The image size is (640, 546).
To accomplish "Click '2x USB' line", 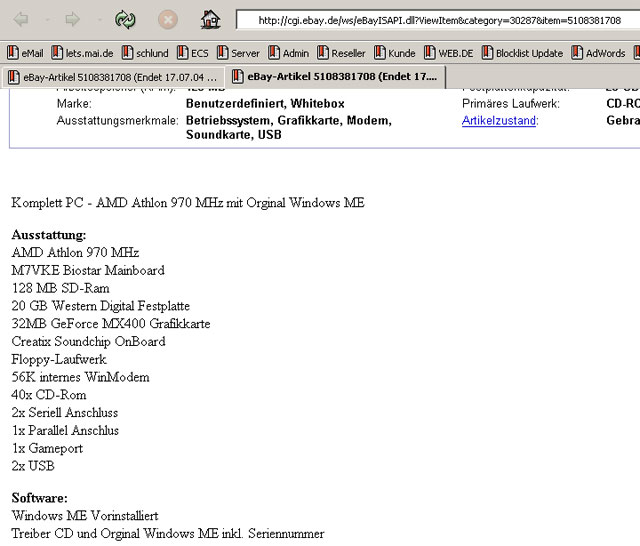I will coord(33,466).
